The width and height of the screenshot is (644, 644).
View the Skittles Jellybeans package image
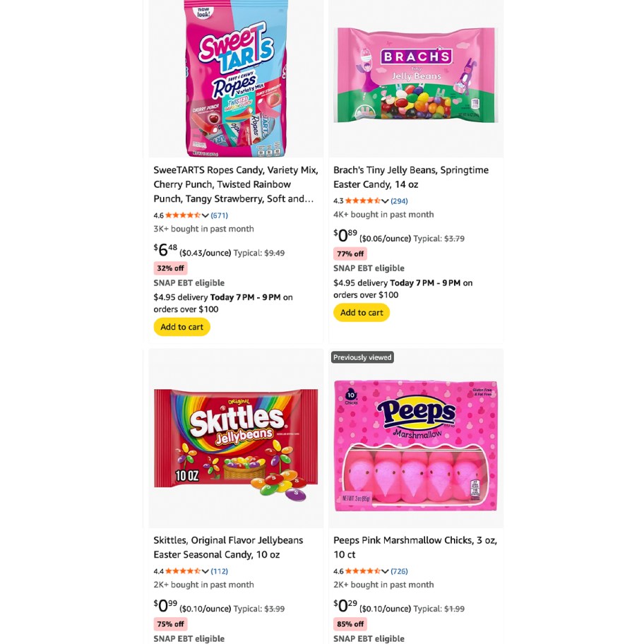[x=235, y=438]
